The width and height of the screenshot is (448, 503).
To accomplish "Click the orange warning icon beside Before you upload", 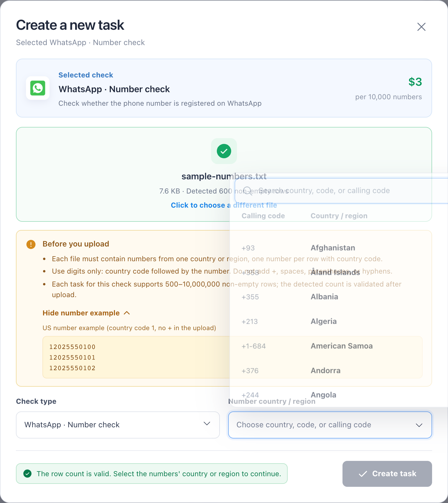I will (x=31, y=244).
